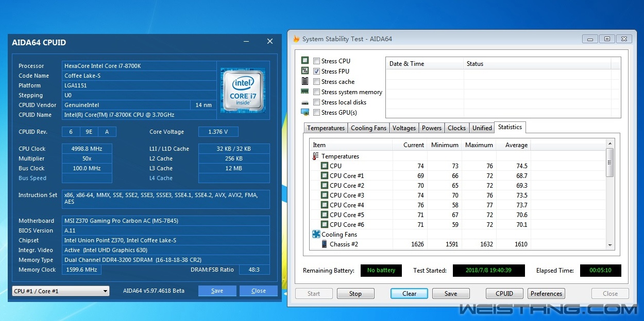644x321 pixels.
Task: Maximize the System Stability Test window
Action: click(x=607, y=39)
